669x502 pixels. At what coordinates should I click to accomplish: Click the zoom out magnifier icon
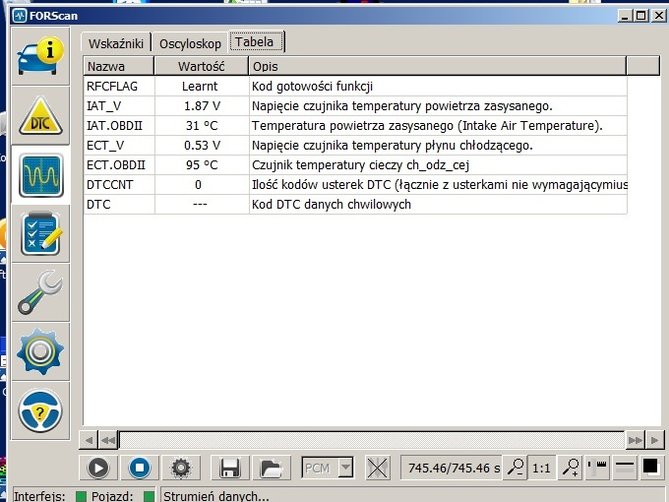515,467
